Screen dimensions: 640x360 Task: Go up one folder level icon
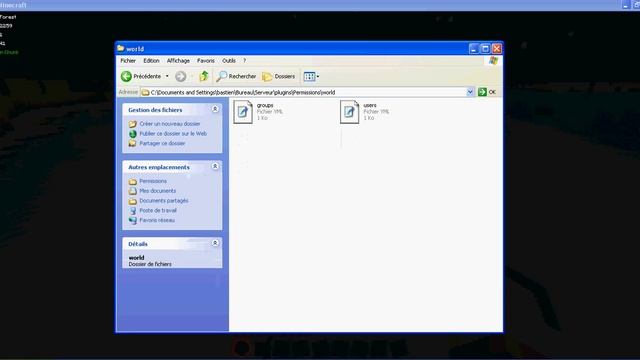click(x=204, y=76)
